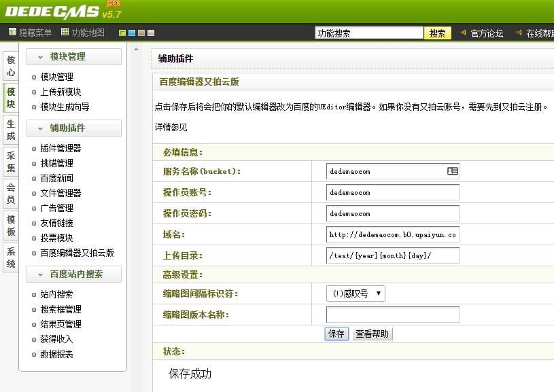Open 结果页管理 menu item
The image size is (554, 392).
point(60,324)
